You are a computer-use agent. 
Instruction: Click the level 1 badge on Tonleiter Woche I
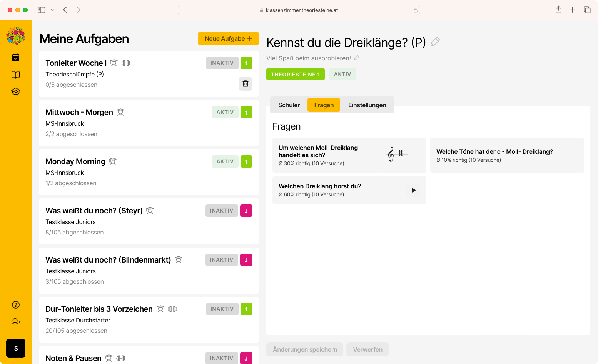coord(246,63)
